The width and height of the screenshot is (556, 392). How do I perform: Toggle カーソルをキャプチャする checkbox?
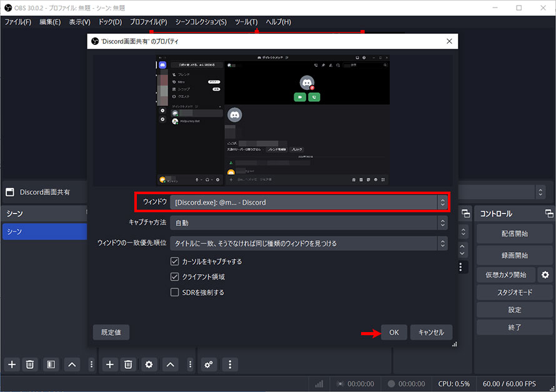coord(174,262)
